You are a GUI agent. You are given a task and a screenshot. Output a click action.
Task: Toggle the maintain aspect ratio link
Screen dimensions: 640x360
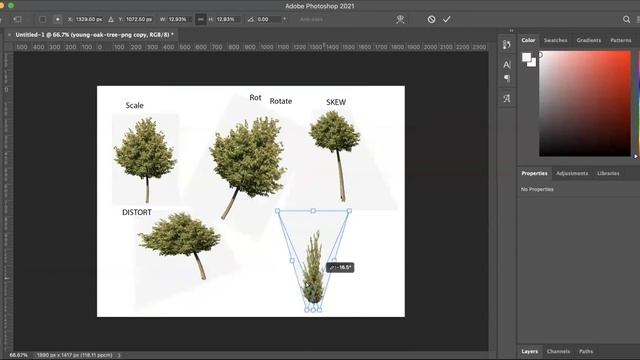click(x=200, y=19)
